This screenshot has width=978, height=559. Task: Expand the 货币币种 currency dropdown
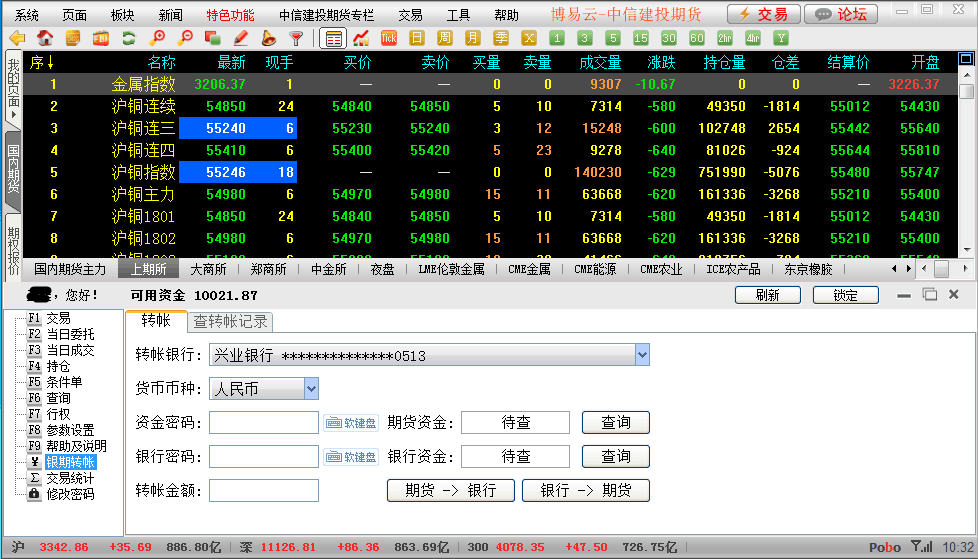pos(311,389)
